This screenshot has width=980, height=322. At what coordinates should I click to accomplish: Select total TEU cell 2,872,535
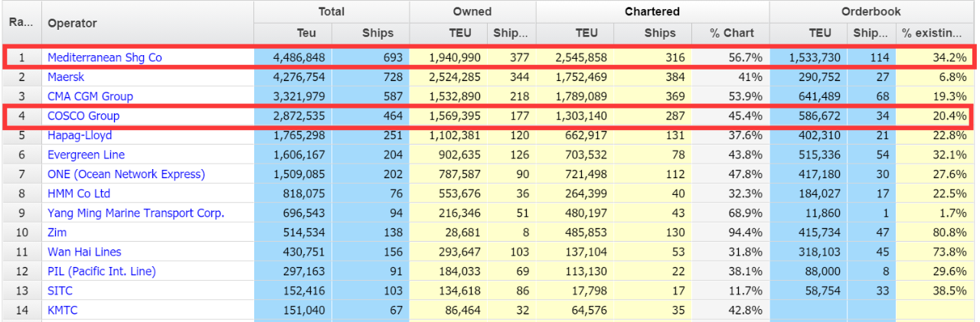(x=292, y=116)
